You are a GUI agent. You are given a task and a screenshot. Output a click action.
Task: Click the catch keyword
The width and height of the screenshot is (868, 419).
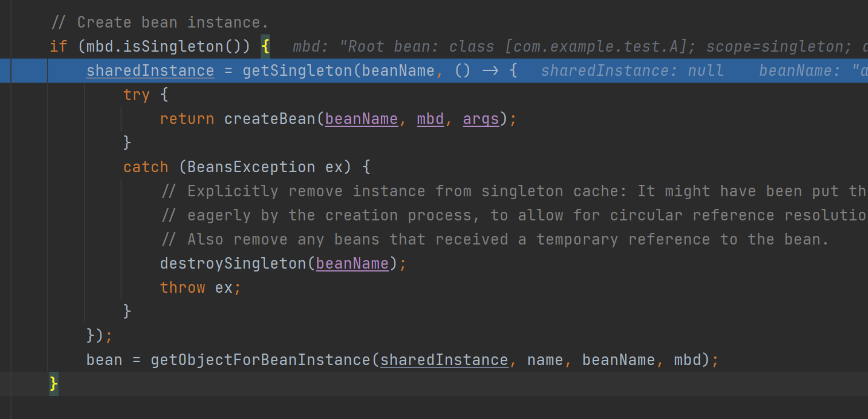(x=146, y=167)
